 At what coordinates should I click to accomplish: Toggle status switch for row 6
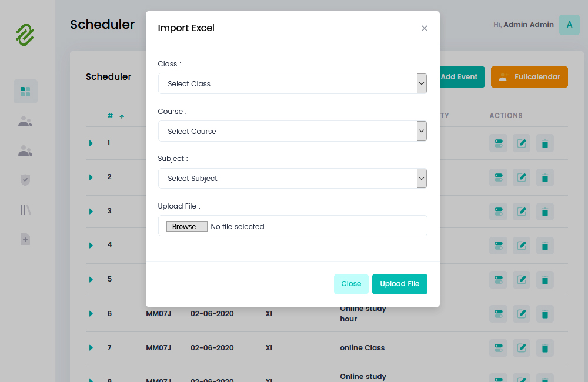[x=499, y=314]
